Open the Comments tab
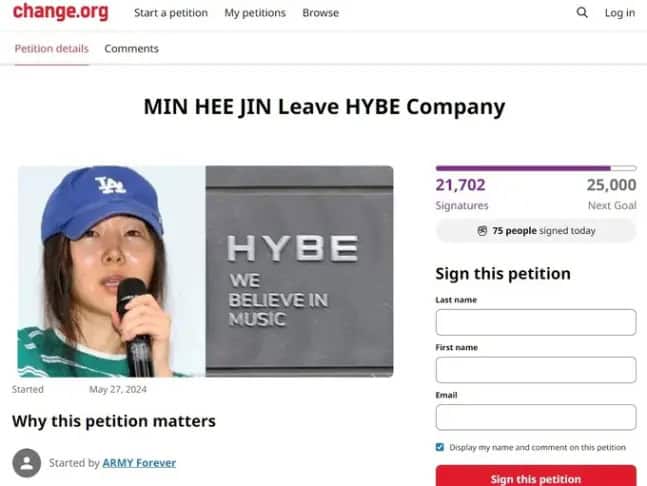 [131, 49]
